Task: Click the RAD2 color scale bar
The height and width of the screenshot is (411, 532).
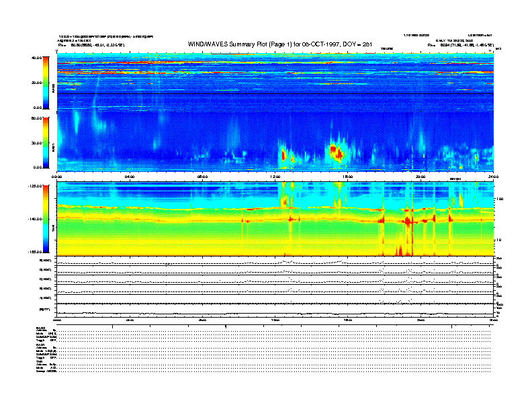Action: coord(46,83)
